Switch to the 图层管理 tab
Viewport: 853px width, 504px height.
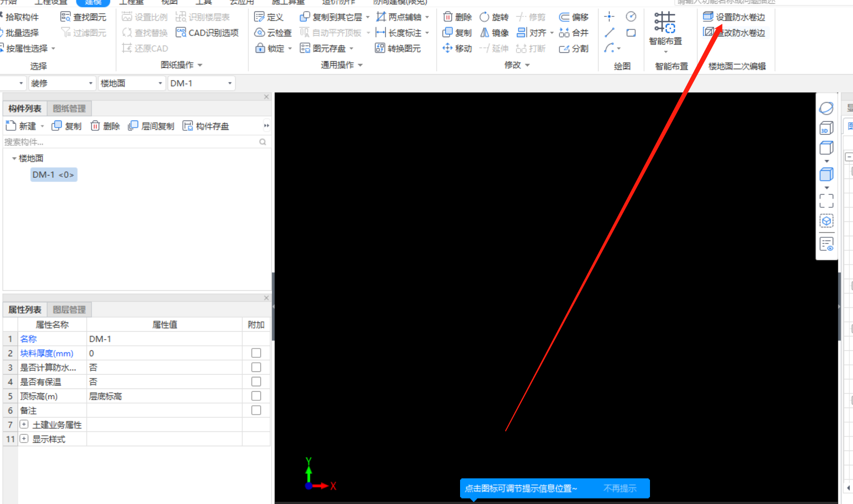69,309
